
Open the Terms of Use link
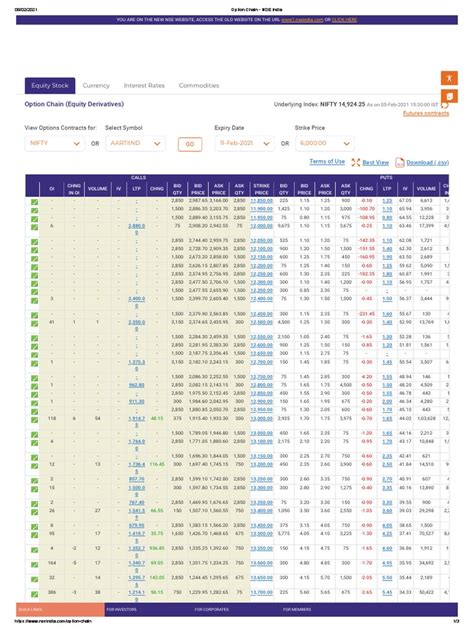[327, 161]
